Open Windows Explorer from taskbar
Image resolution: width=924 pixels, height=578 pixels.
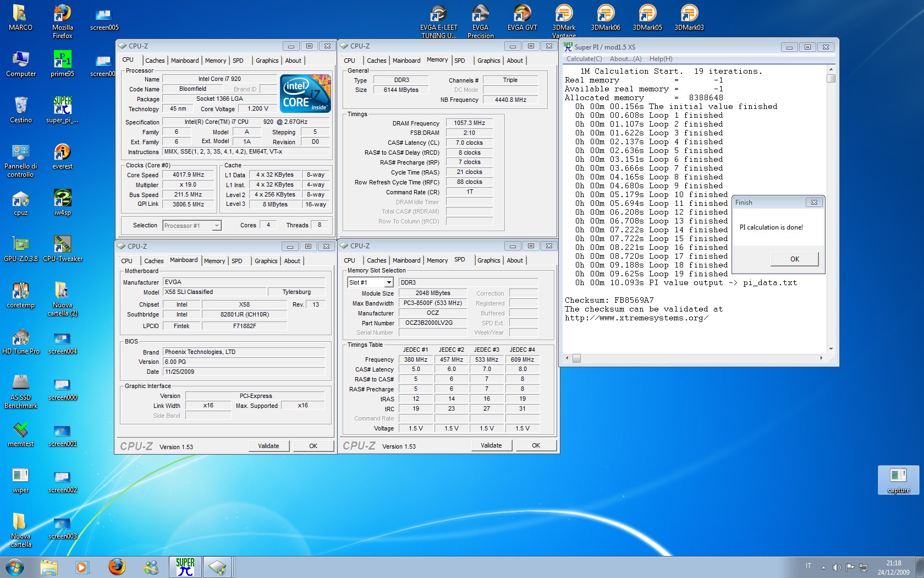pyautogui.click(x=48, y=566)
